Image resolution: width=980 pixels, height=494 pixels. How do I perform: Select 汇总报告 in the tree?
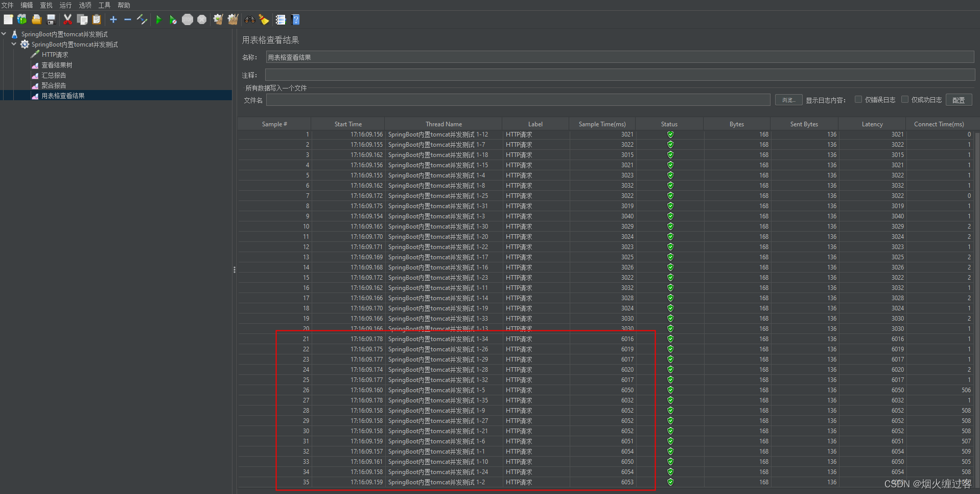pyautogui.click(x=54, y=75)
